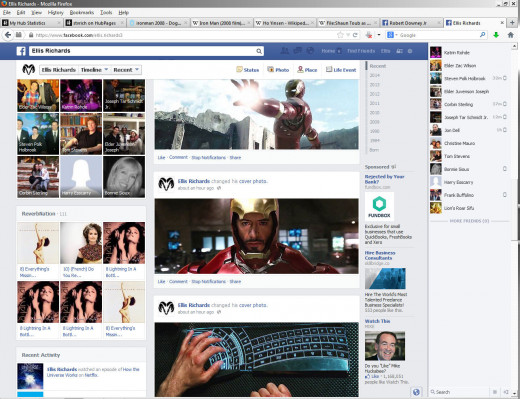520x399 pixels.
Task: Open the Help menu
Action: pos(124,12)
